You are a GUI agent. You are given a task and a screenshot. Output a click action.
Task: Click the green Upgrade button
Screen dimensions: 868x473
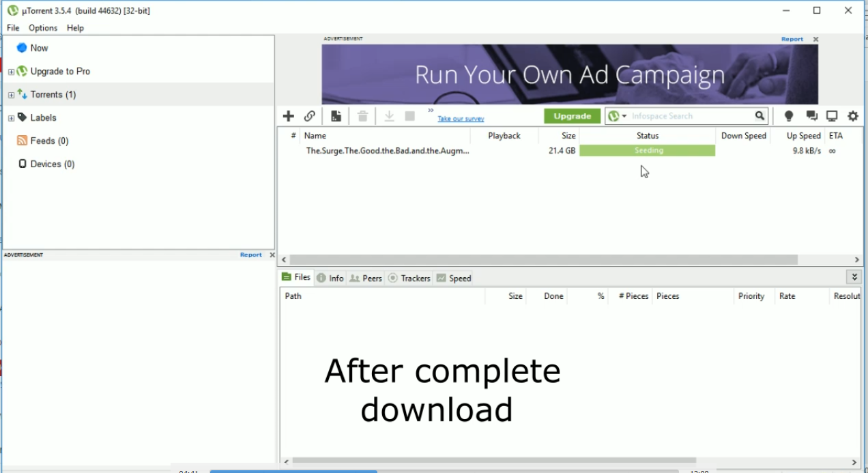(573, 116)
